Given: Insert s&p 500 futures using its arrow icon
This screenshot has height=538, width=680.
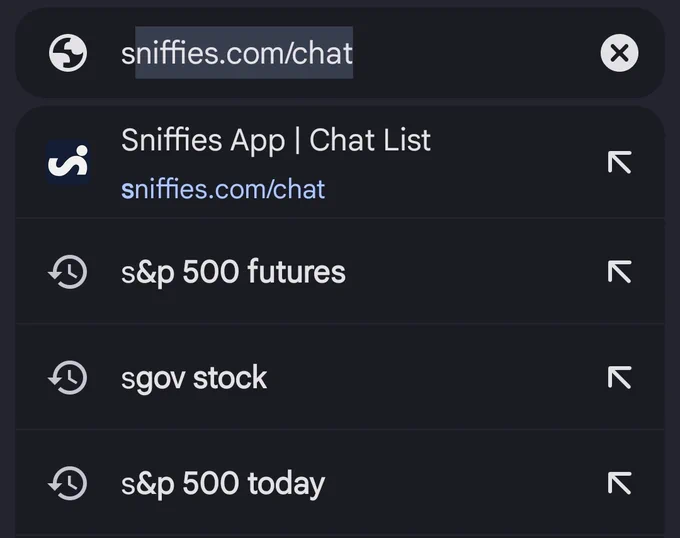Looking at the screenshot, I should pyautogui.click(x=619, y=272).
